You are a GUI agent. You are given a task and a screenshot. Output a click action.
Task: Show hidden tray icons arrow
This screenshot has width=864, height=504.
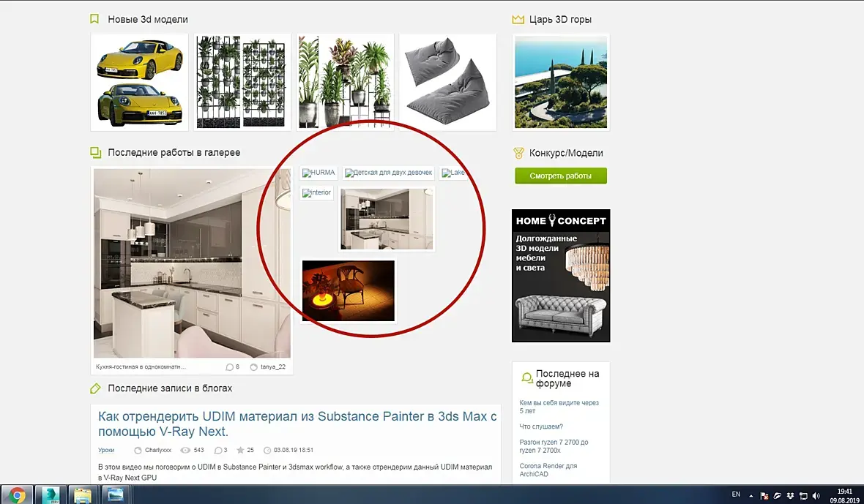[x=751, y=496]
